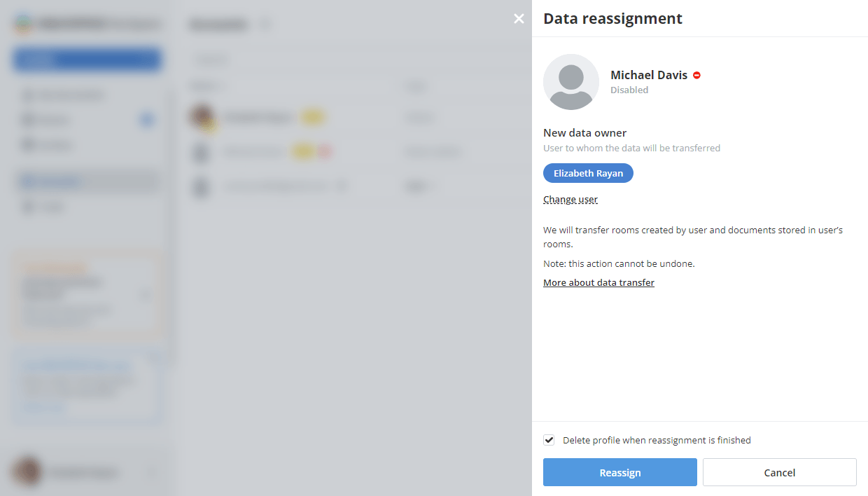Viewport: 868px width, 496px height.
Task: Cancel the data reassignment
Action: (779, 472)
